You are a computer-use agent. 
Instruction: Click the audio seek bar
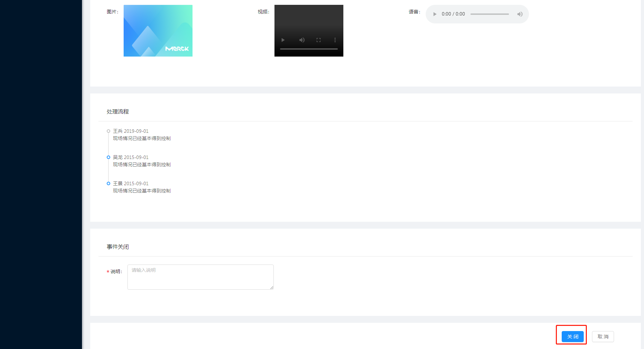[490, 14]
